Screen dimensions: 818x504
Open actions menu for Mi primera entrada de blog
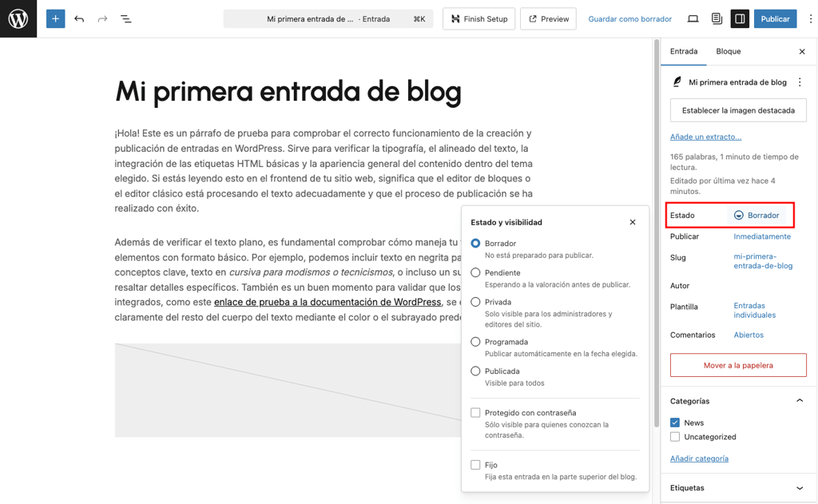[800, 82]
